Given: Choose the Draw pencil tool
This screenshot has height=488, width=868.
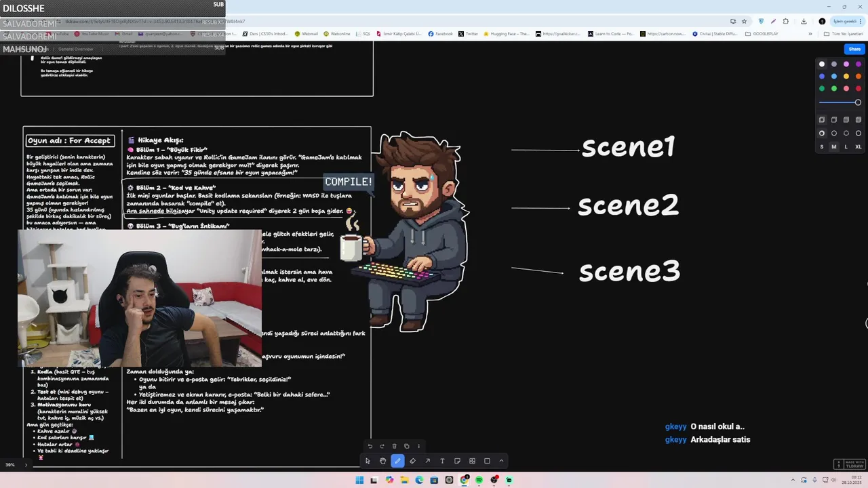Looking at the screenshot, I should pyautogui.click(x=397, y=461).
